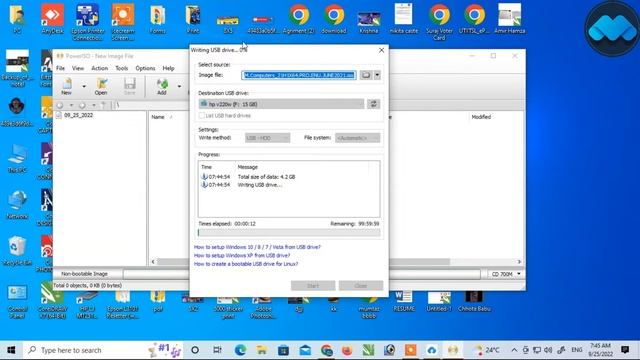
Task: Open the Icecream Screen Recorder desktop icon
Action: (x=122, y=22)
